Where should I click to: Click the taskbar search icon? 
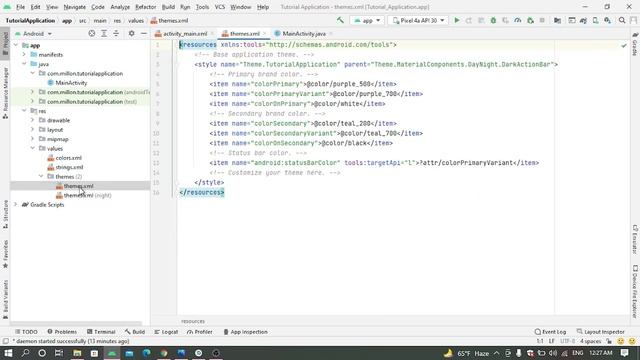coord(25,353)
